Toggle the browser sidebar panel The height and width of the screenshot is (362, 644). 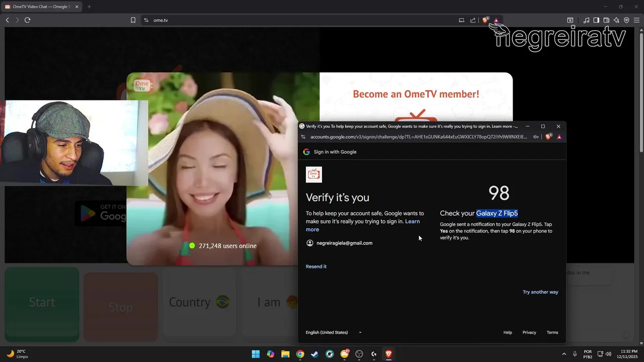[x=596, y=20]
